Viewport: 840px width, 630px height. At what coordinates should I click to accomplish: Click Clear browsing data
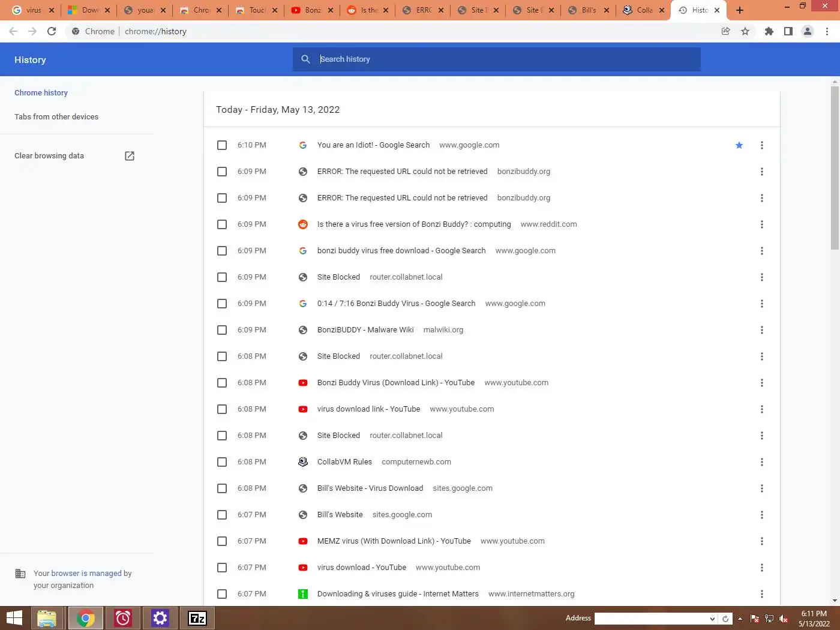coord(49,156)
